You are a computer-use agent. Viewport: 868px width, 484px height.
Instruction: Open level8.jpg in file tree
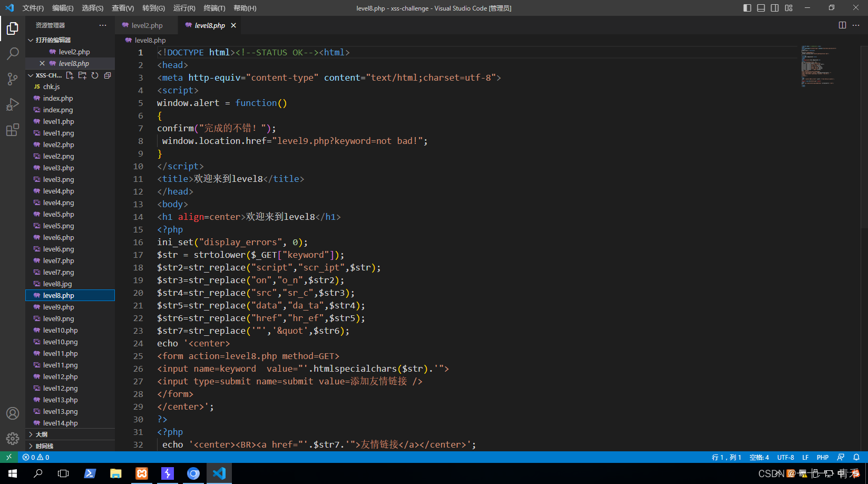tap(70, 284)
